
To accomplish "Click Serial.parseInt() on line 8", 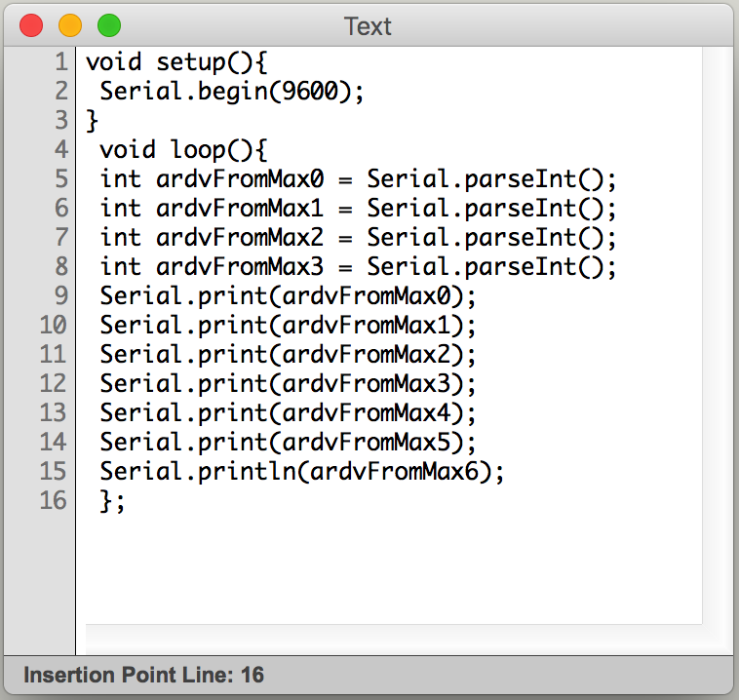I will coord(491,267).
